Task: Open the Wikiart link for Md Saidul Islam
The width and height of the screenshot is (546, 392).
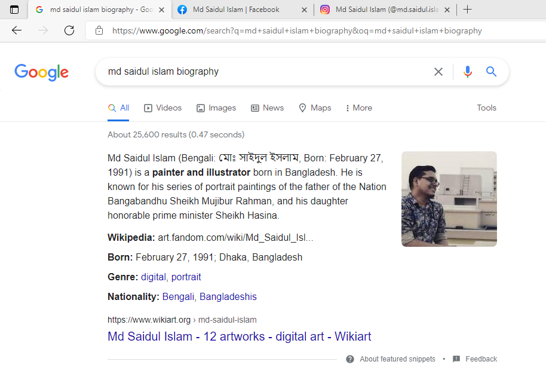Action: (239, 336)
